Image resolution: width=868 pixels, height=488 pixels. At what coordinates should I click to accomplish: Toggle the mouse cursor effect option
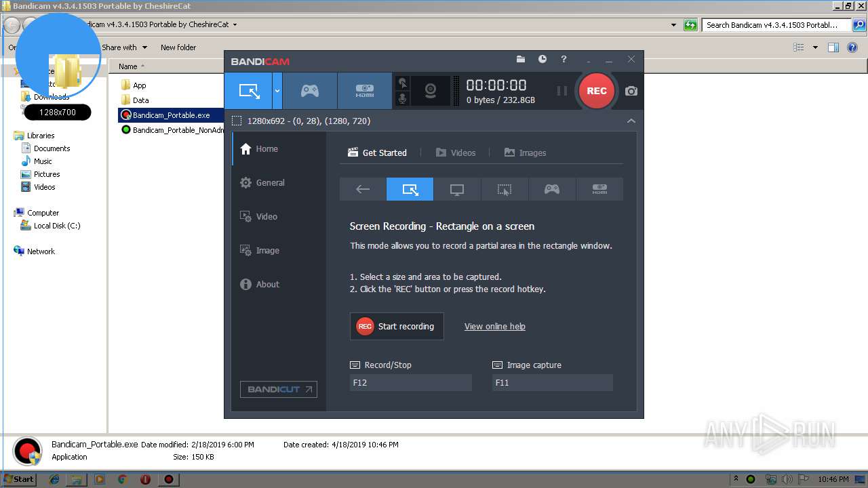tap(403, 83)
